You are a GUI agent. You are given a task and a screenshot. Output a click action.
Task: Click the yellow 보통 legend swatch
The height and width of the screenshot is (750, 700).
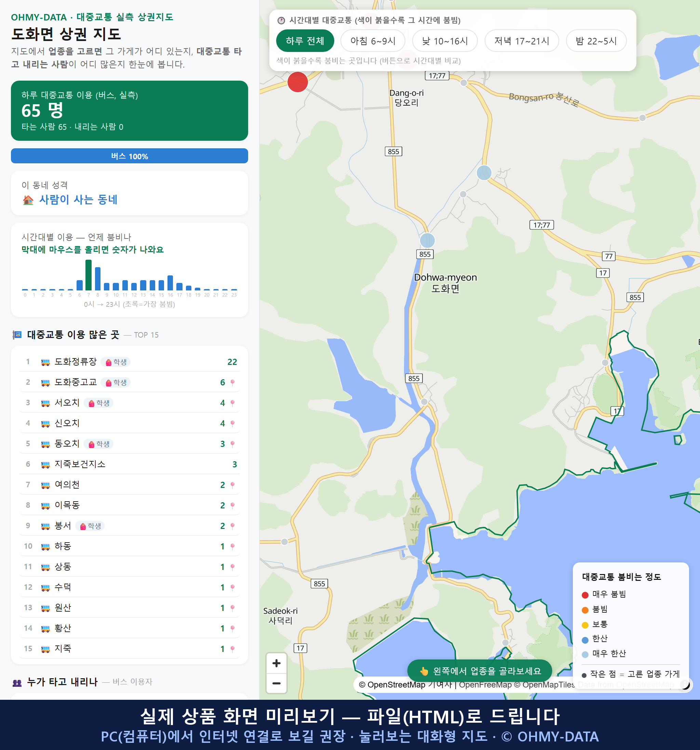point(585,625)
